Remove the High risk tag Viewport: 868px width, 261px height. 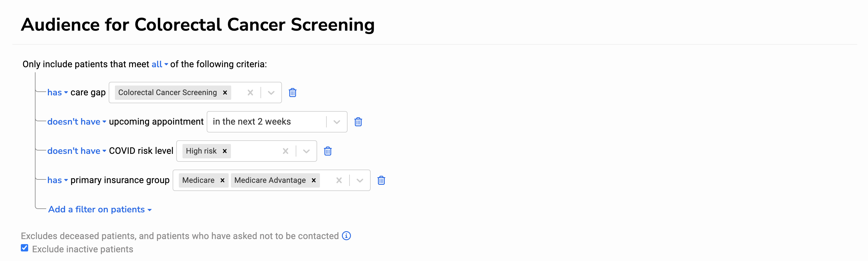[x=225, y=151]
